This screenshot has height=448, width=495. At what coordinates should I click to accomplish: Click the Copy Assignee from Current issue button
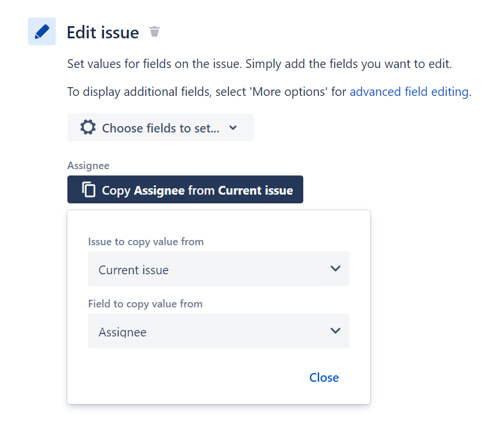point(185,189)
